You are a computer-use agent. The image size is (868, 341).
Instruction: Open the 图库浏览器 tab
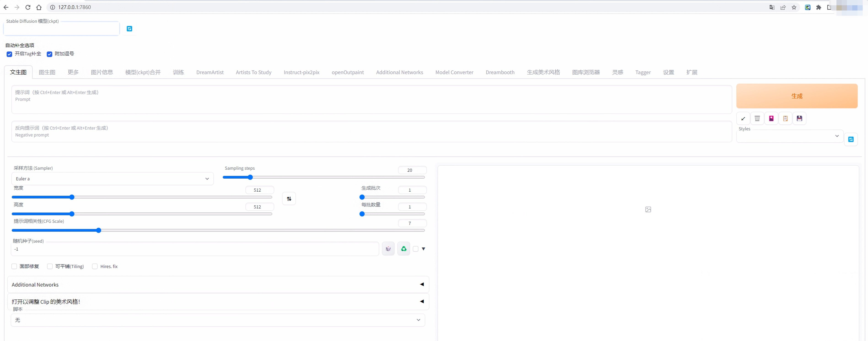[586, 72]
